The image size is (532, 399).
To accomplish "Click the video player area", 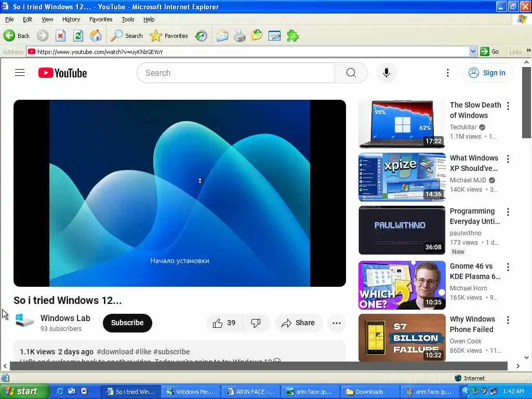I will pyautogui.click(x=179, y=193).
